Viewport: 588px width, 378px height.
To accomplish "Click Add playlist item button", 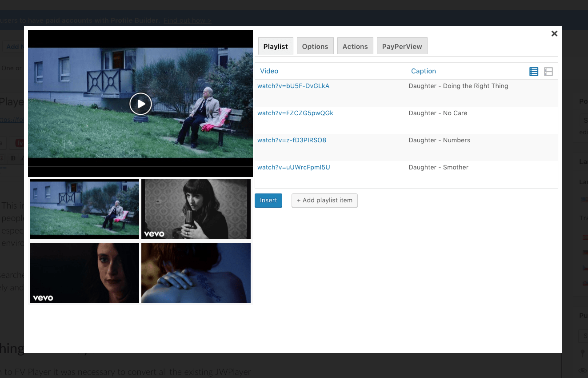I will [x=324, y=200].
